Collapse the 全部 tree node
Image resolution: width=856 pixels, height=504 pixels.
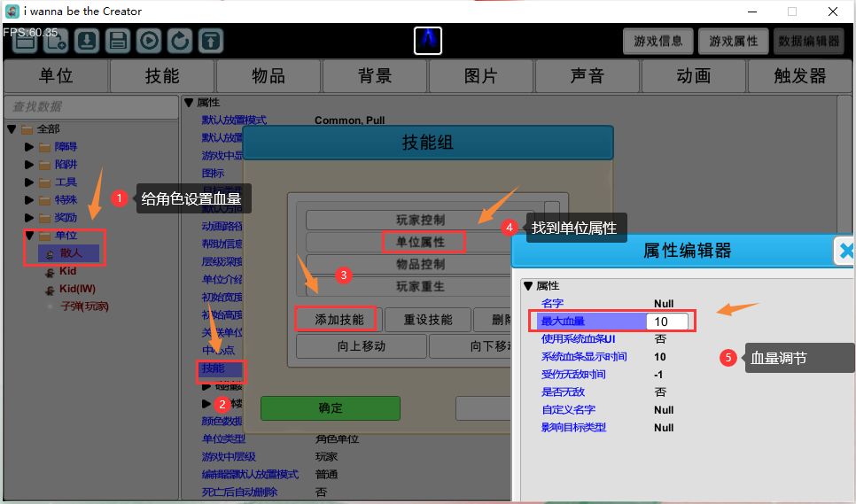(x=12, y=129)
